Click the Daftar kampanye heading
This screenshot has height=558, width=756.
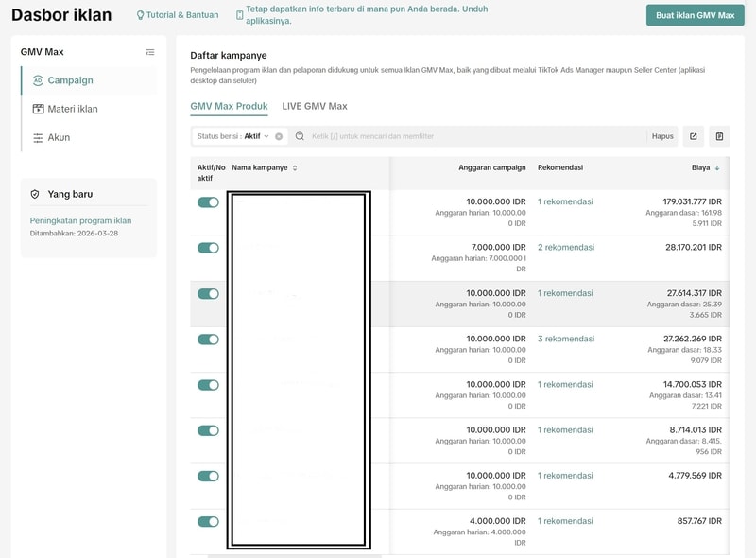point(229,56)
